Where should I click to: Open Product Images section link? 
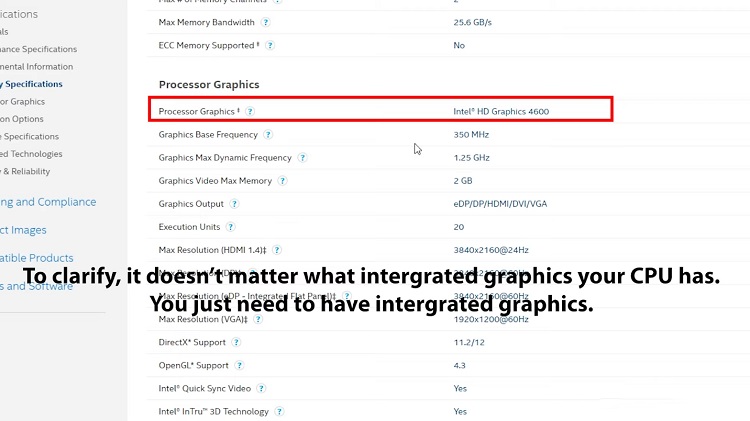click(x=23, y=230)
